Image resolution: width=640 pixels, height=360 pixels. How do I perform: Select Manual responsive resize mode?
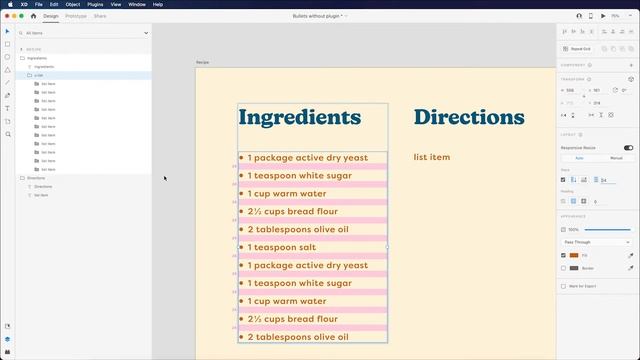pos(616,158)
